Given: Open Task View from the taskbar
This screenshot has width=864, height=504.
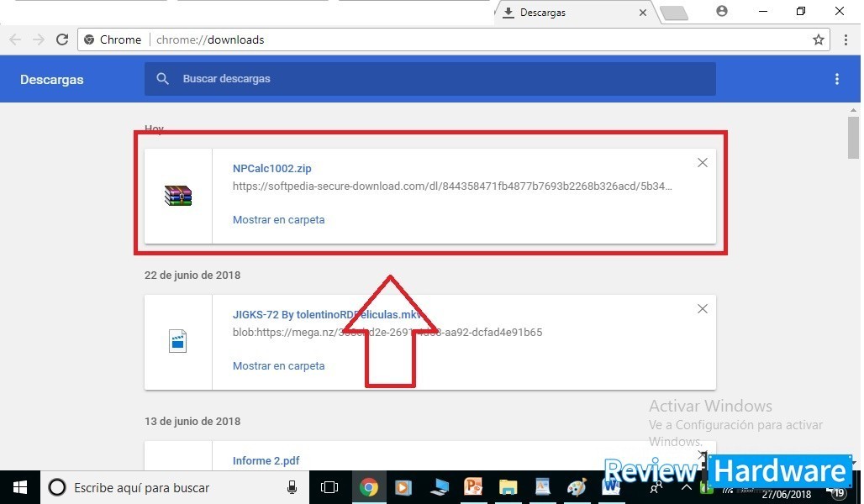Looking at the screenshot, I should click(329, 487).
